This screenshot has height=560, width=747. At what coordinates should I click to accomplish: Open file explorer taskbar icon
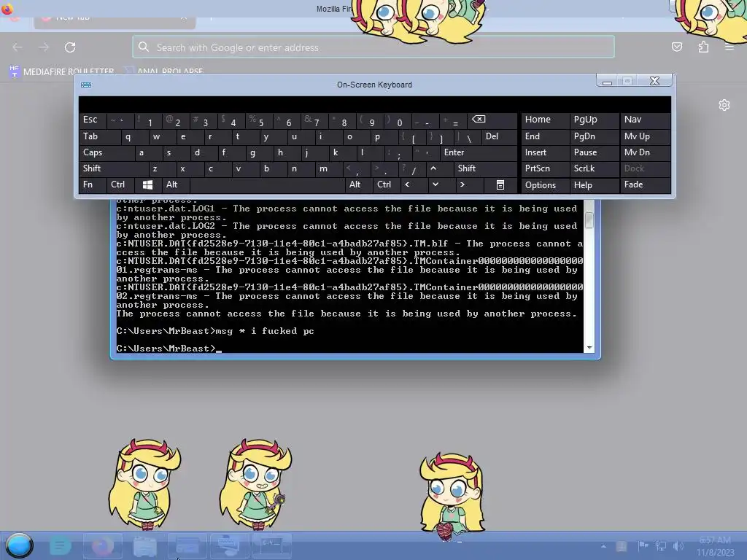coord(145,545)
